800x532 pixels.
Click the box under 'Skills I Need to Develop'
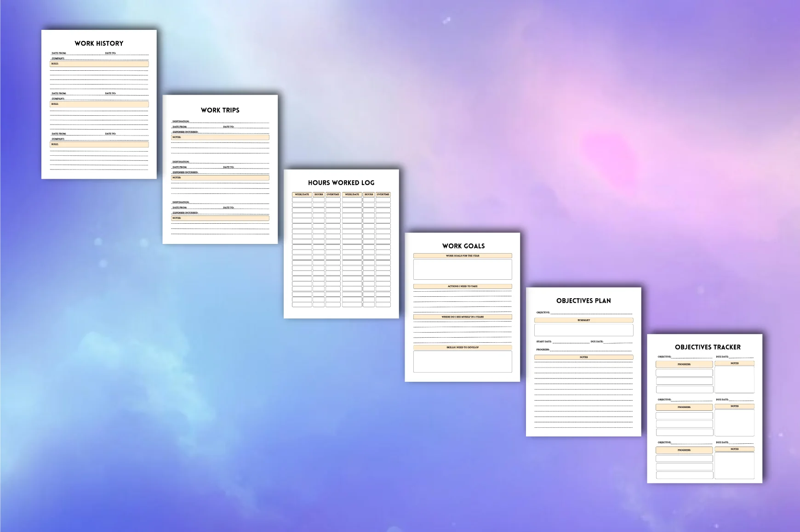(463, 362)
